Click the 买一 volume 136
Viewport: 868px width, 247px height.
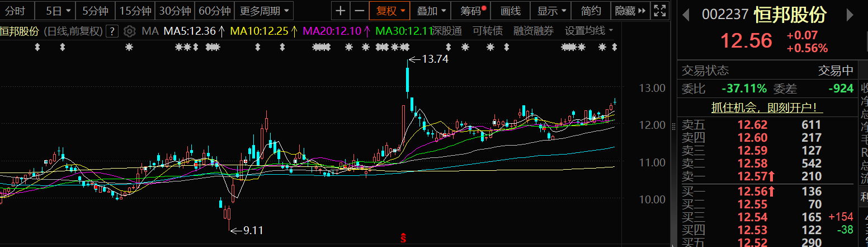click(812, 192)
